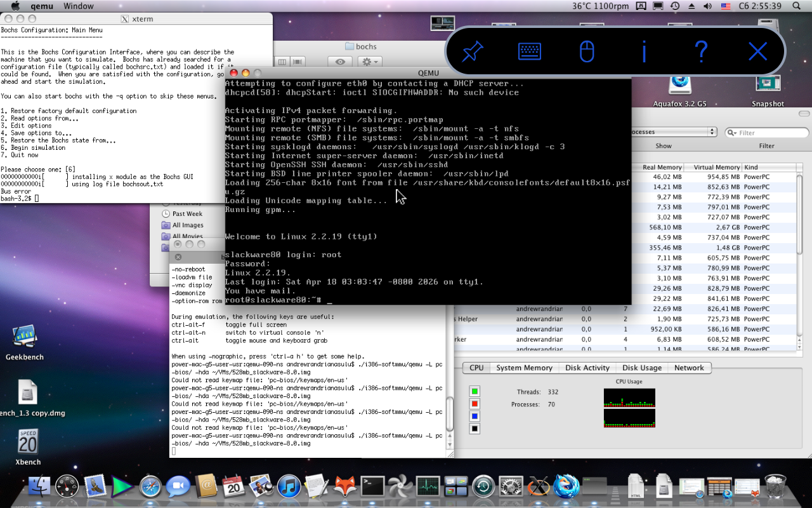Screen dimensions: 812x508
Task: Click the temperature and fan rpm readout
Action: click(600, 6)
